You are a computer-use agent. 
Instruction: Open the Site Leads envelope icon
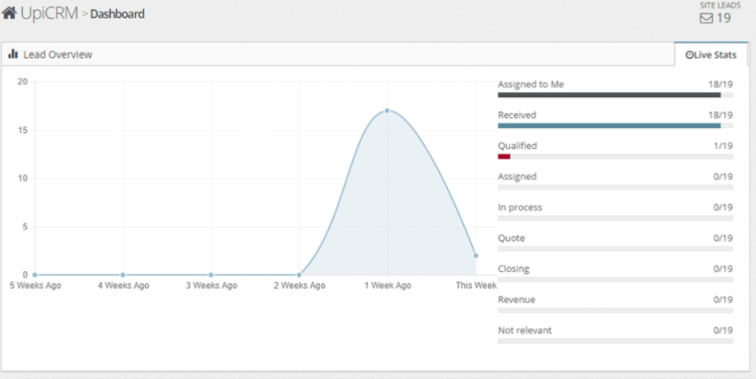[706, 18]
